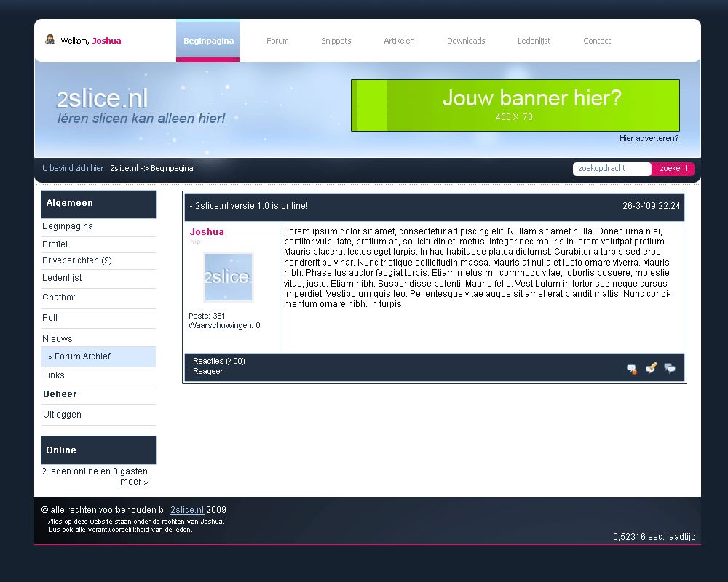
Task: Select Forum Archief submenu item
Action: coord(82,356)
